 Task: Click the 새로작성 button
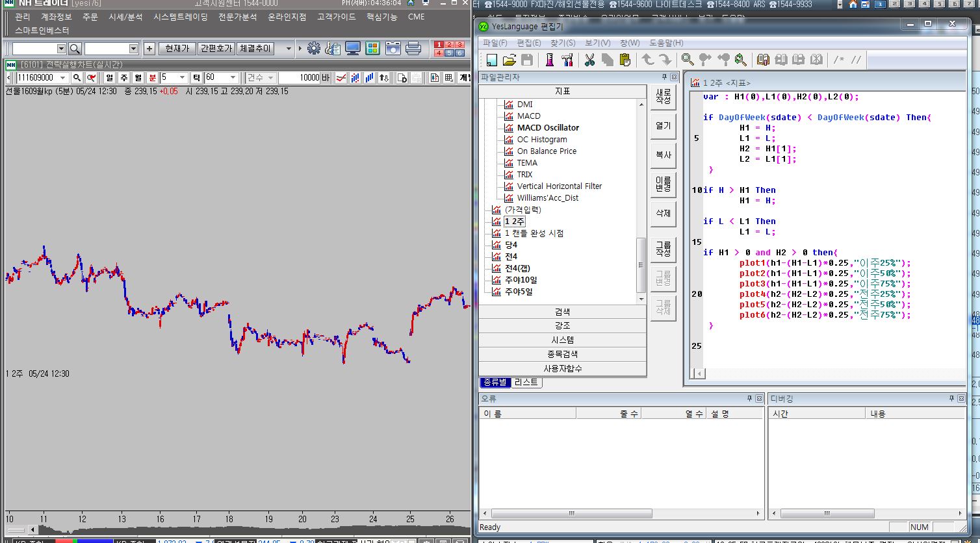pyautogui.click(x=663, y=96)
